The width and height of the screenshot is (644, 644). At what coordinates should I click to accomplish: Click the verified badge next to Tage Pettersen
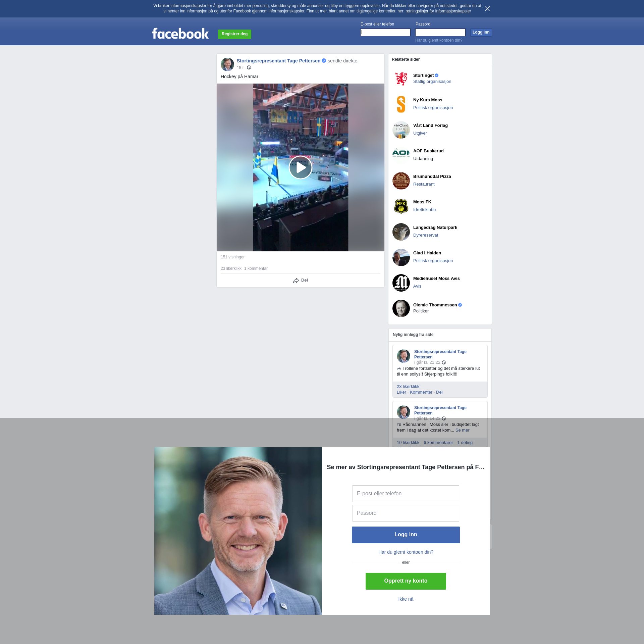(324, 61)
